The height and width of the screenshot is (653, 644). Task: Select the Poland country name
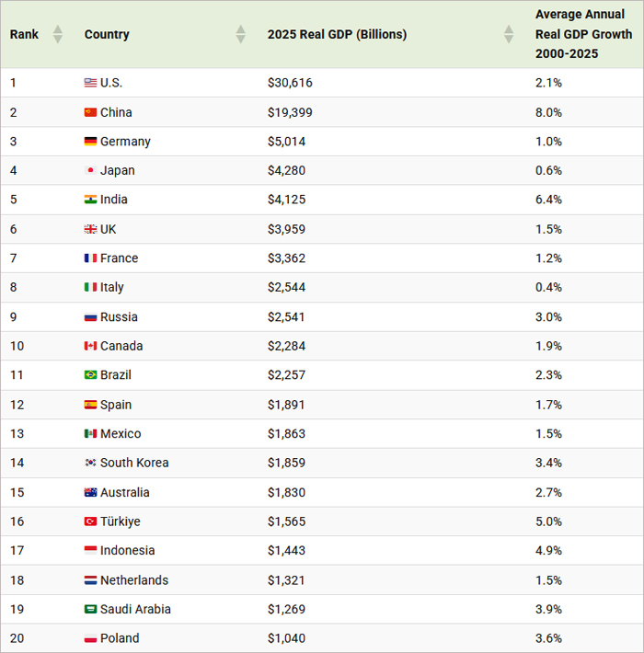120,638
